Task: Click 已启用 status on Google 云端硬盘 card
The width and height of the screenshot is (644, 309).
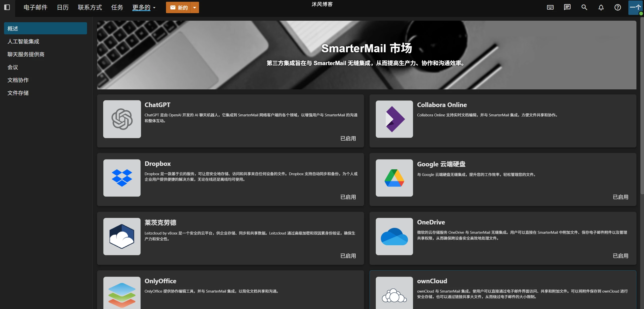Action: pyautogui.click(x=621, y=197)
